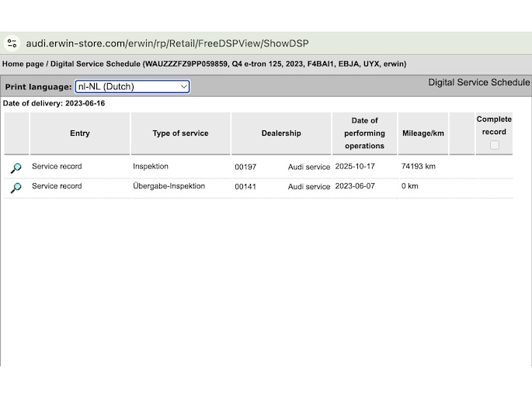Open the Print language dropdown
Image resolution: width=532 pixels, height=398 pixels.
tap(132, 86)
